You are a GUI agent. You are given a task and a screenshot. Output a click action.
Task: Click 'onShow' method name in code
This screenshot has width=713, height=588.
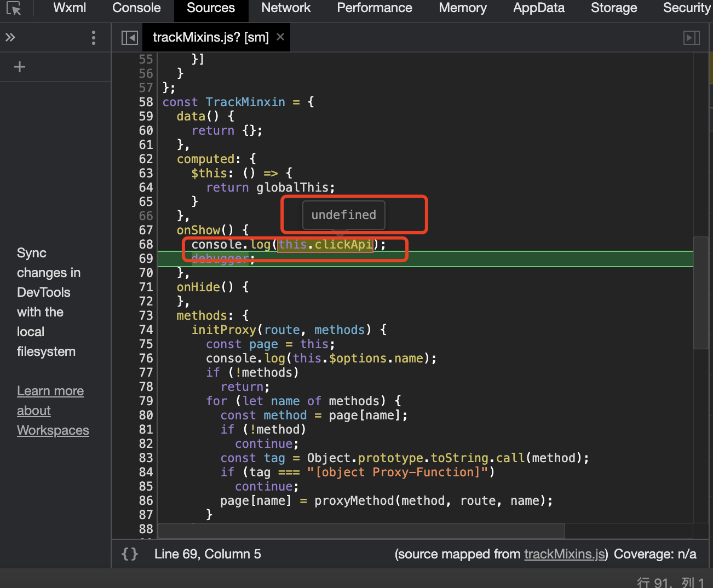click(198, 230)
